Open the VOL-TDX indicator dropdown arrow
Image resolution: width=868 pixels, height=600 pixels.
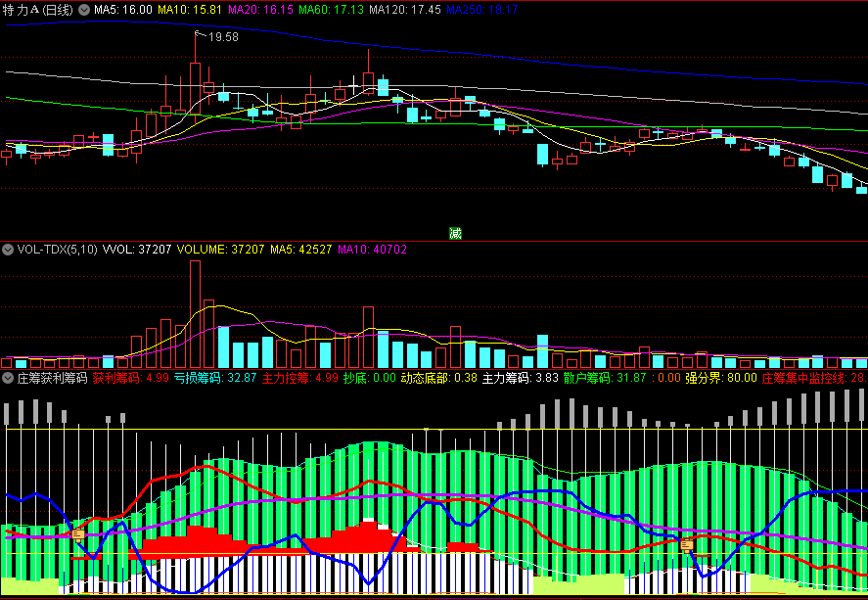click(x=7, y=250)
